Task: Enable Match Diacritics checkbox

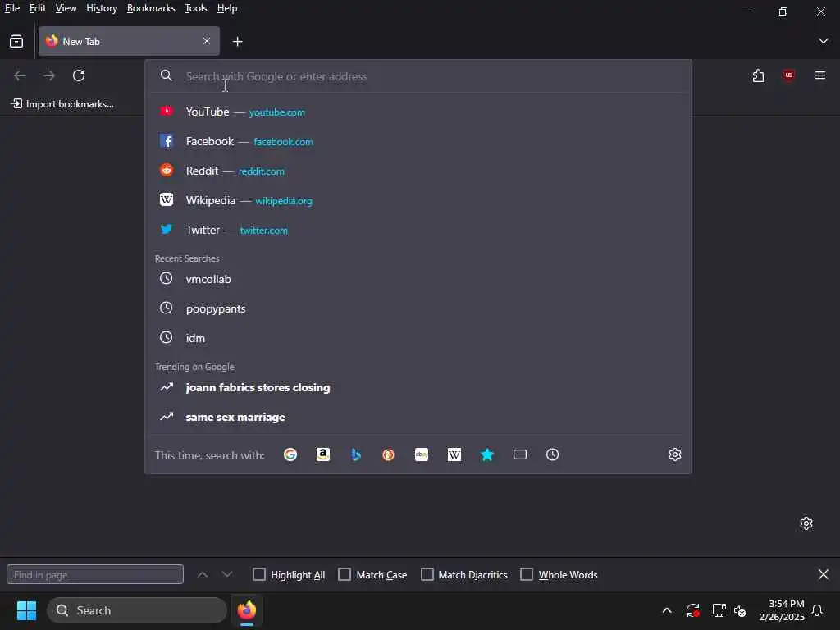Action: click(427, 574)
